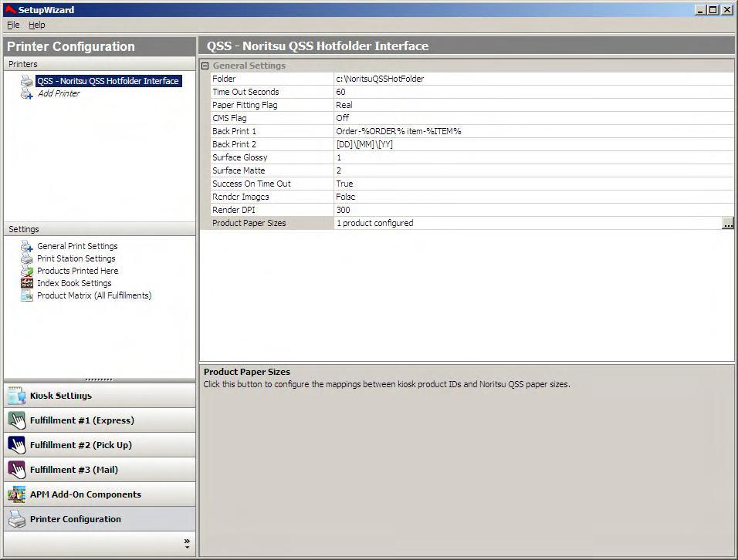Open the File menu
The width and height of the screenshot is (738, 560).
(x=13, y=25)
